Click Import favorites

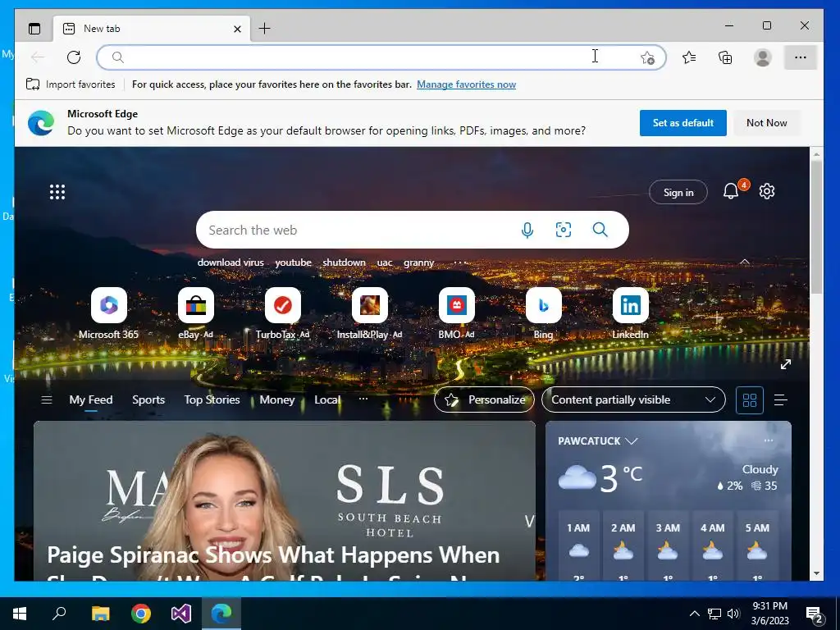click(71, 84)
